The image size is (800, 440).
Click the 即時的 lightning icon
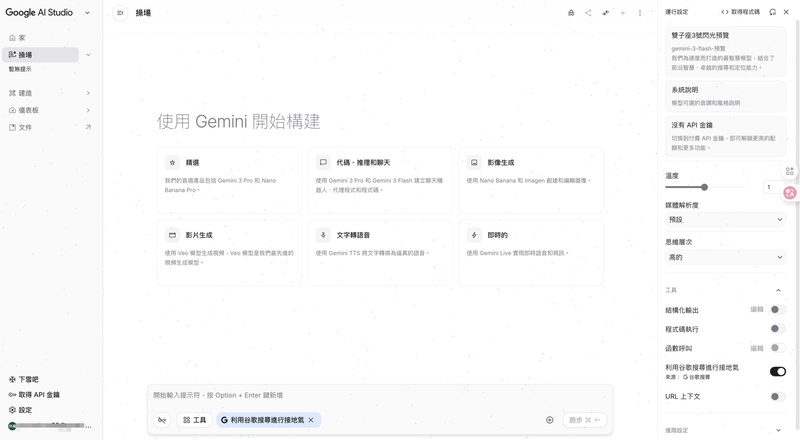click(474, 235)
